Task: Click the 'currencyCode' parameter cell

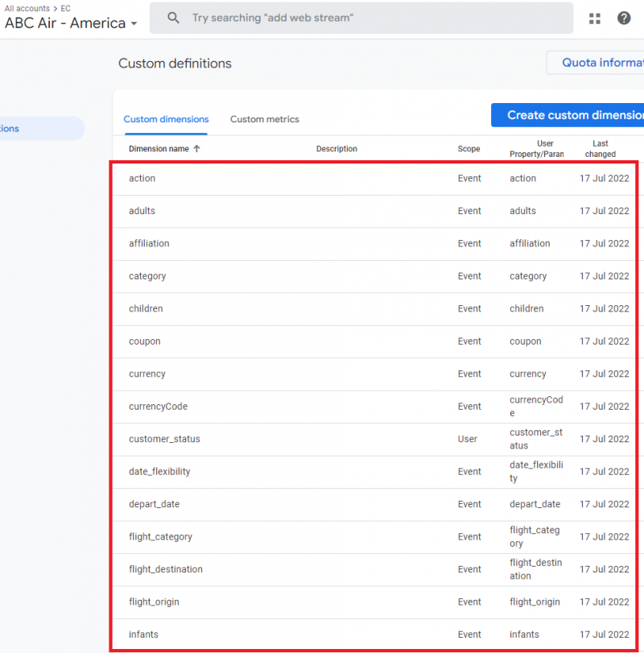Action: (x=536, y=407)
